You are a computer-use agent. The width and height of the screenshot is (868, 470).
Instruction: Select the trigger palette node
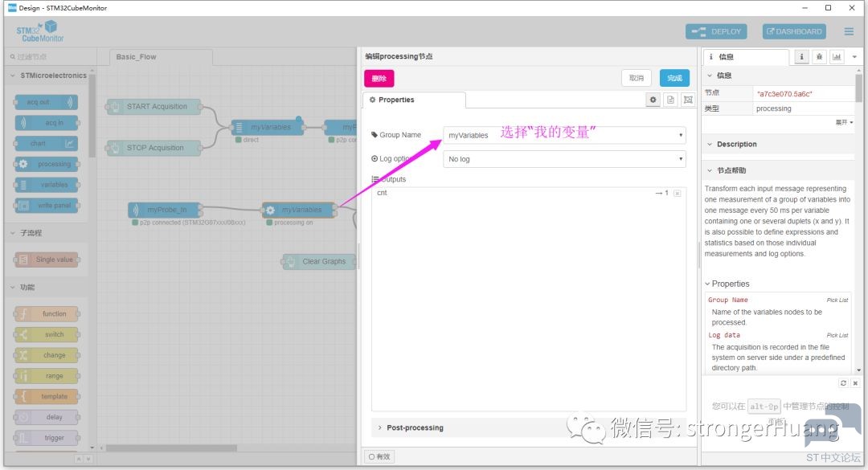pos(47,438)
